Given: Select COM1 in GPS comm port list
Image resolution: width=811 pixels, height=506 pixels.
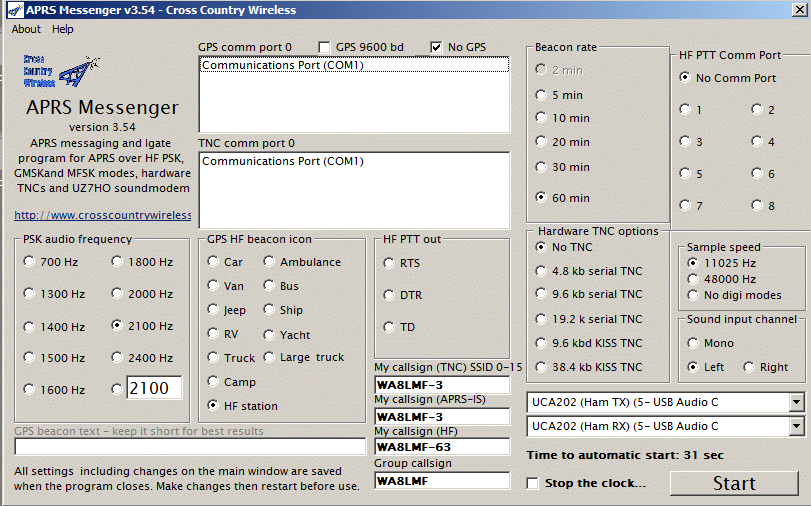Looking at the screenshot, I should 354,65.
